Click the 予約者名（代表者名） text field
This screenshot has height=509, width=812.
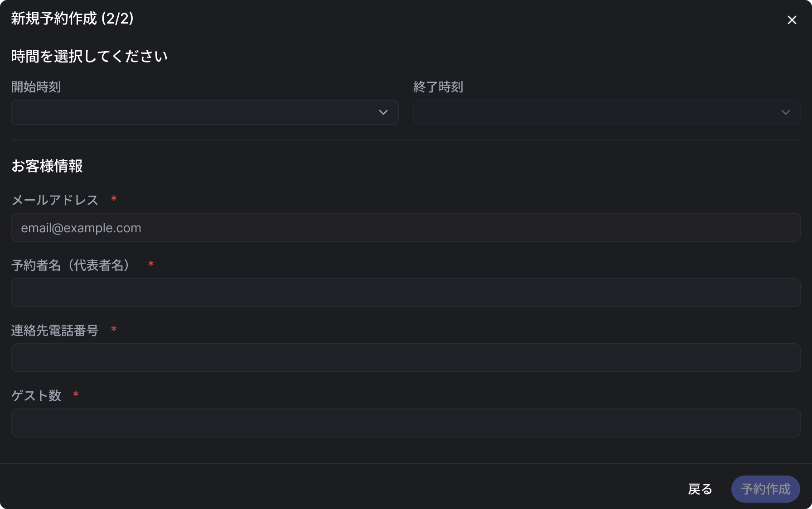pos(406,293)
